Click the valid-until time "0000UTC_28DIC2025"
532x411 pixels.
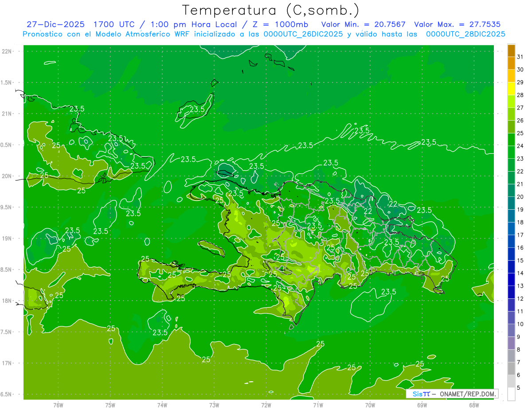click(465, 34)
